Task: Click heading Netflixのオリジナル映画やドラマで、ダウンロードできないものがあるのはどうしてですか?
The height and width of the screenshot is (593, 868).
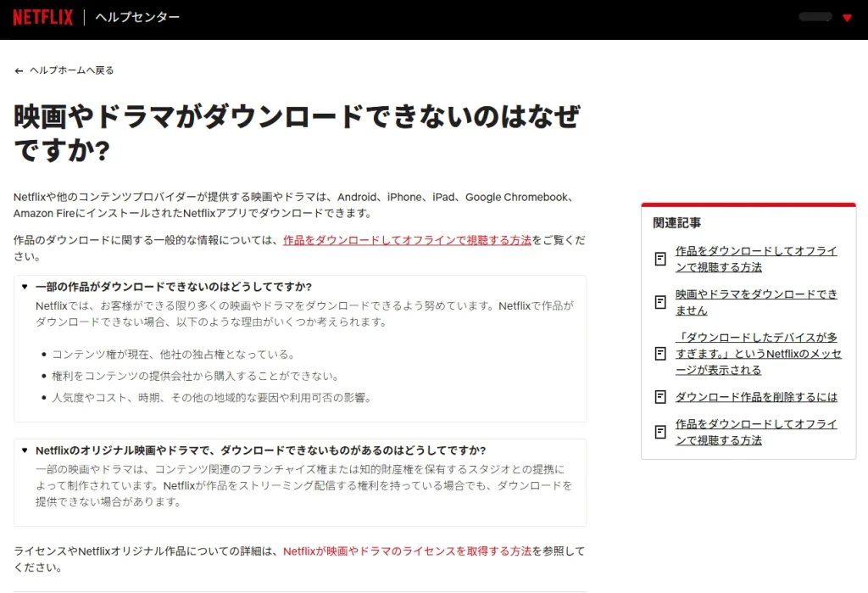Action: tap(261, 450)
